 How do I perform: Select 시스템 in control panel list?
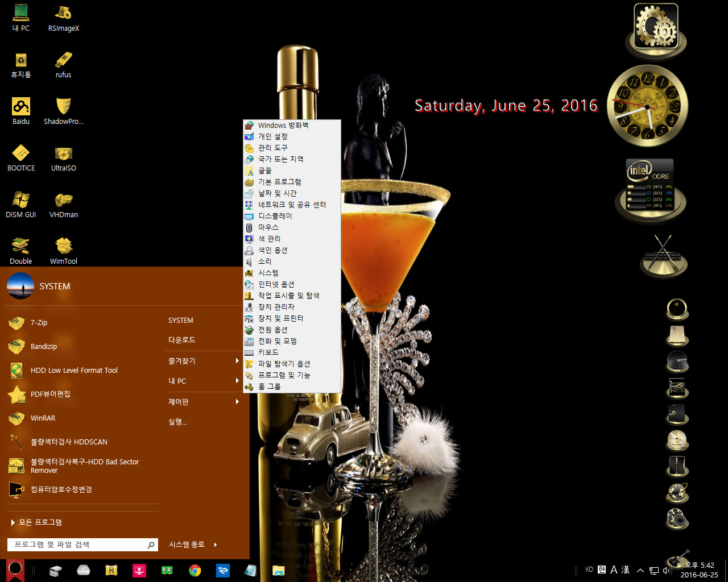coord(292,273)
